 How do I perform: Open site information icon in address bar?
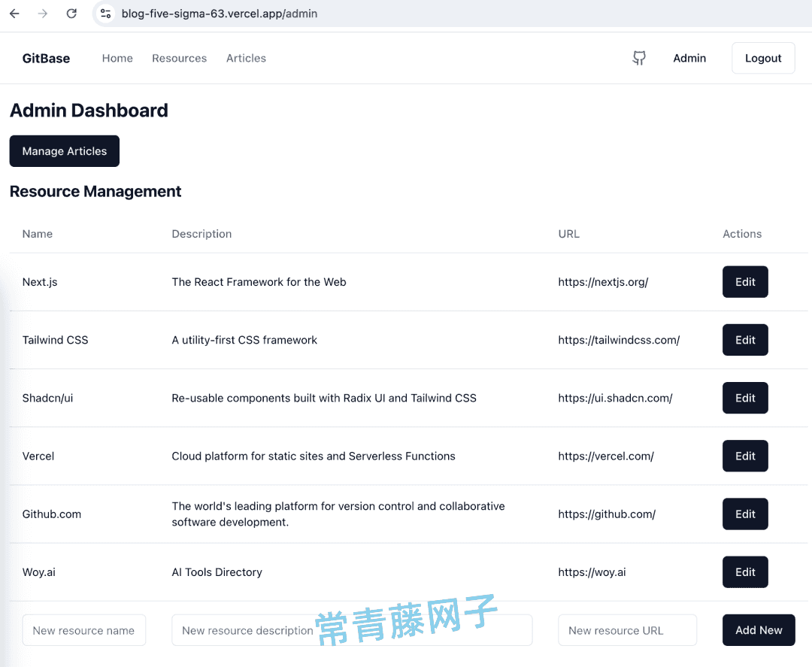pyautogui.click(x=106, y=14)
